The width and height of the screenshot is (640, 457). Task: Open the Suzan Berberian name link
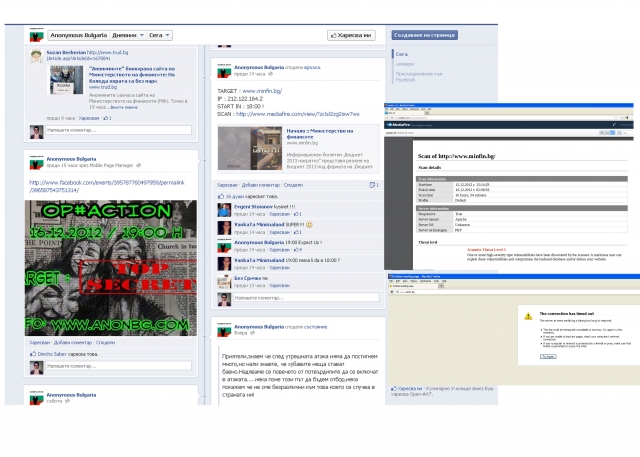[66, 52]
